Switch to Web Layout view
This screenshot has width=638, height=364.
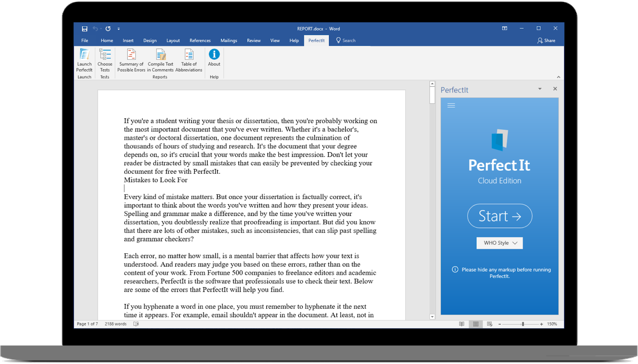coord(490,324)
